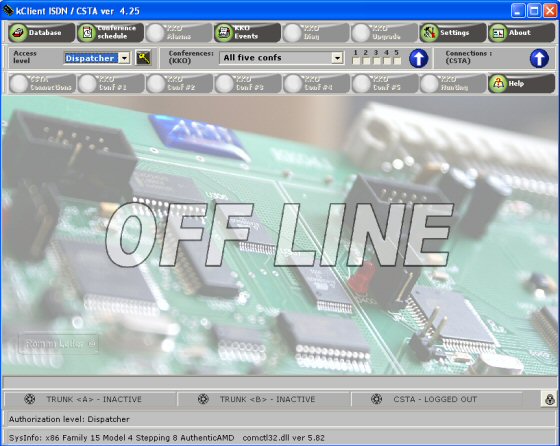The width and height of the screenshot is (560, 446).
Task: Toggle conference checkbox number 5
Action: click(397, 61)
